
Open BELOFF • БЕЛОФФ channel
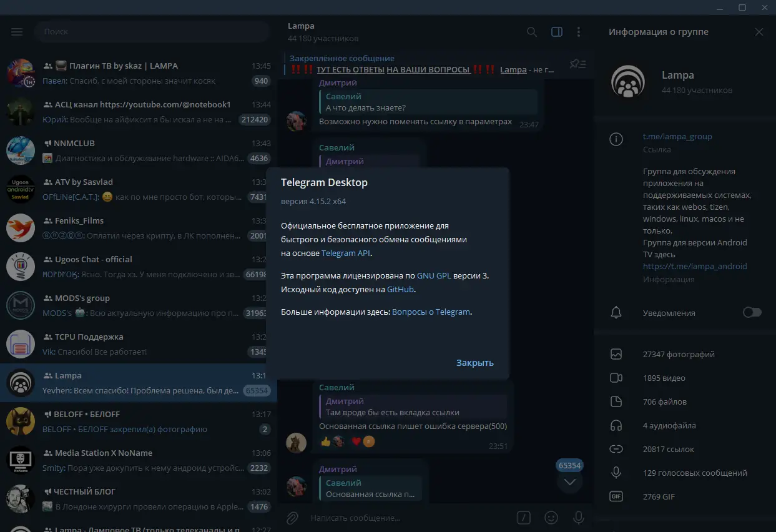coord(138,421)
